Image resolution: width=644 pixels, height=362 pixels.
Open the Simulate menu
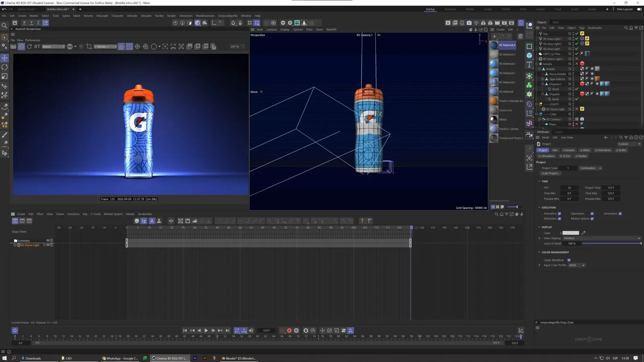tap(146, 16)
